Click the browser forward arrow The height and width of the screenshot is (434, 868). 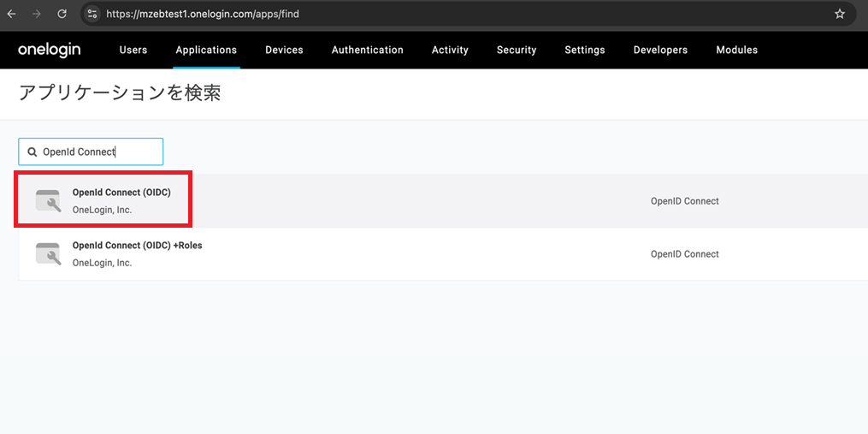[37, 15]
